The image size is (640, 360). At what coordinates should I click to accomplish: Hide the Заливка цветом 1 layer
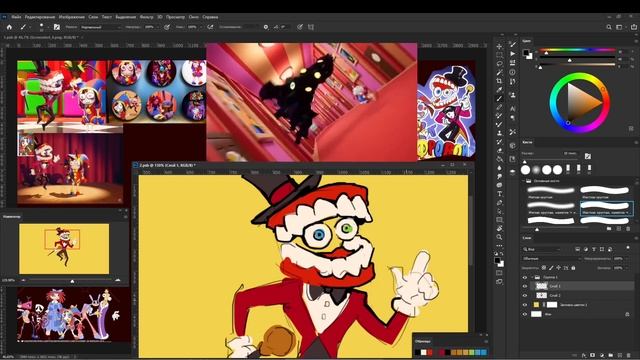(525, 305)
